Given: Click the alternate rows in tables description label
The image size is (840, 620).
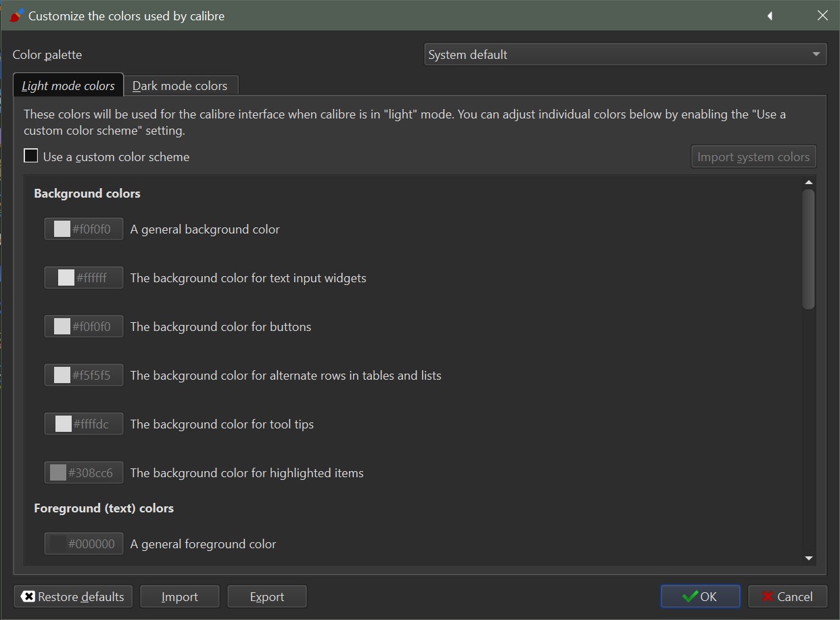Looking at the screenshot, I should pos(285,376).
